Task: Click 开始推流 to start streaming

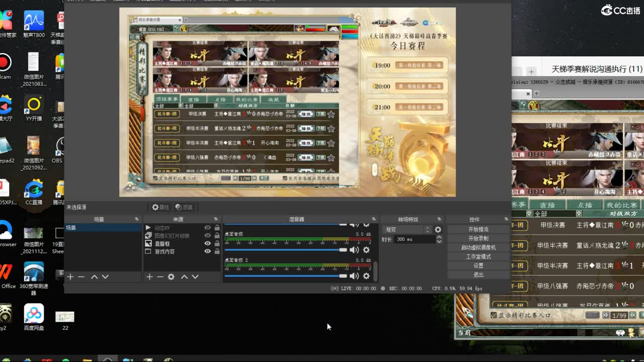Action: [x=478, y=229]
